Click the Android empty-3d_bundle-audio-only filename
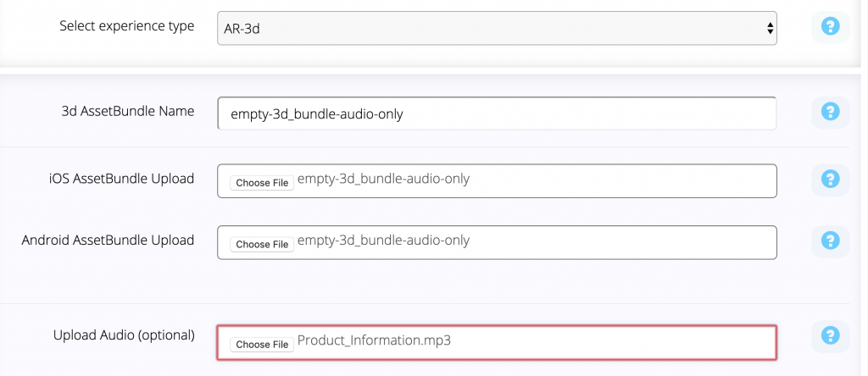 click(x=384, y=241)
